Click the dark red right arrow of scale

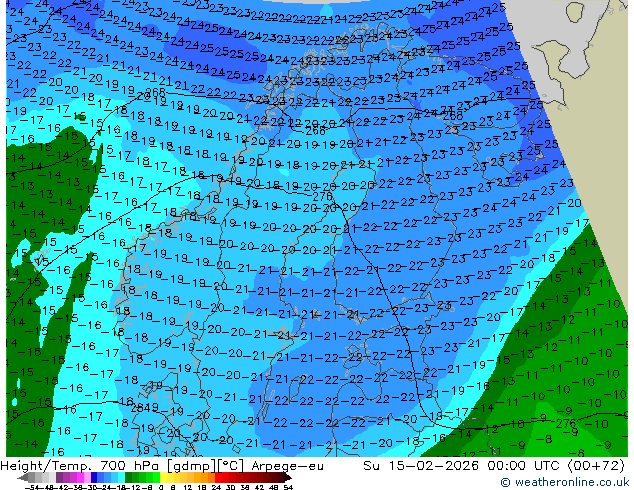pos(288,478)
